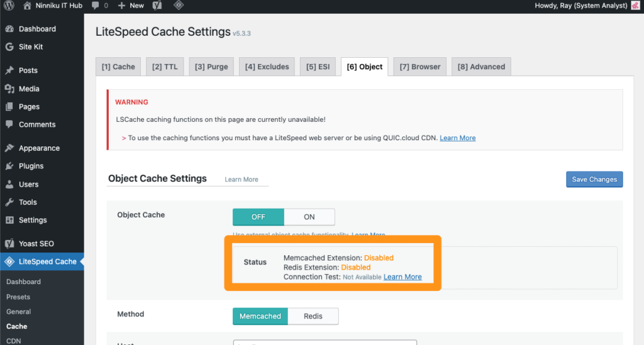Click the Tools wrench icon
644x345 pixels.
(9, 202)
